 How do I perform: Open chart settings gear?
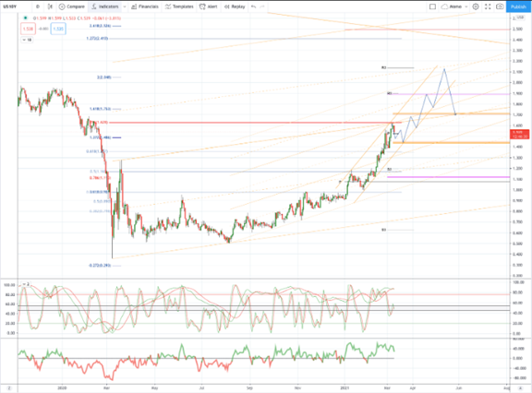coord(476,6)
